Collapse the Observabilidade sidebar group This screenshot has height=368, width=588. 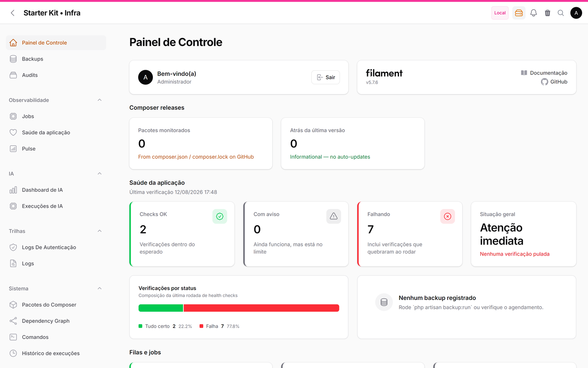[100, 100]
